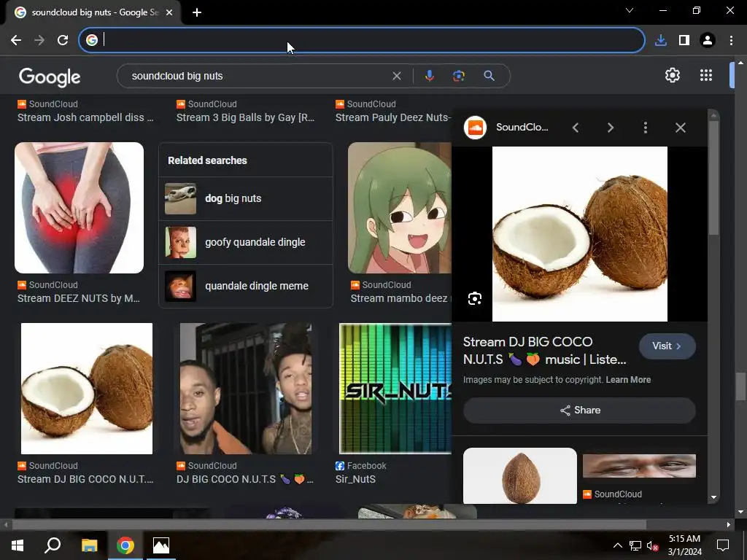Image resolution: width=747 pixels, height=560 pixels.
Task: Open single coconut related image in panel
Action: tap(519, 475)
